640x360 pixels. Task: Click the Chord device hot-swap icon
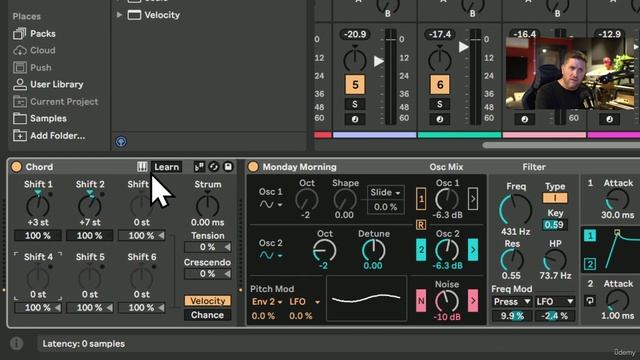213,167
